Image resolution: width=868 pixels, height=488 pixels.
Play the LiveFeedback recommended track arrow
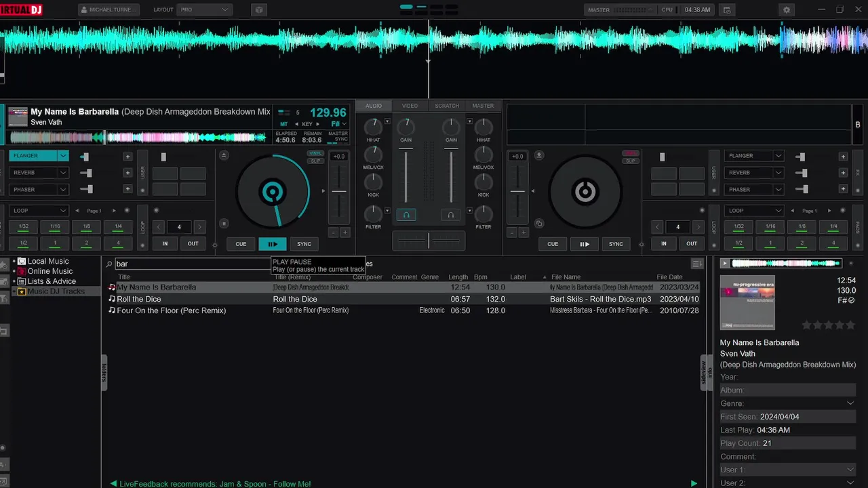click(x=693, y=483)
